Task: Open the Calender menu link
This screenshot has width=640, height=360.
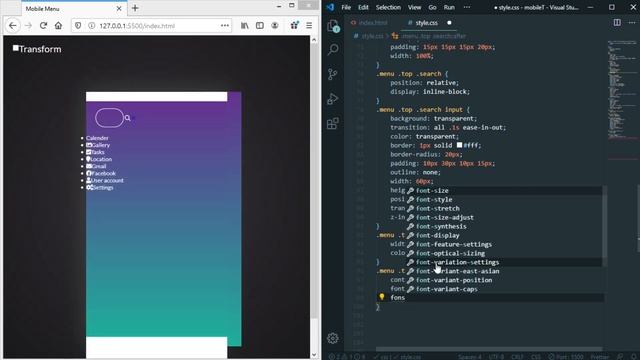Action: click(97, 138)
